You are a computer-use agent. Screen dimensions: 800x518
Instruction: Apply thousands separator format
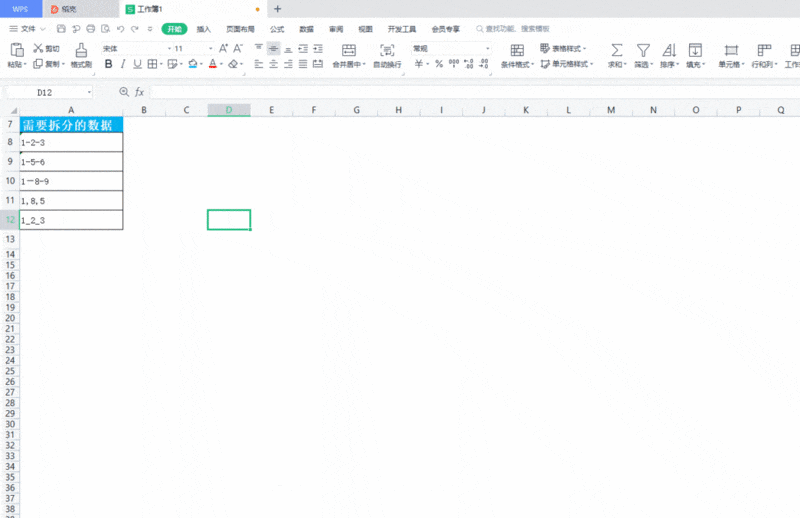click(454, 64)
